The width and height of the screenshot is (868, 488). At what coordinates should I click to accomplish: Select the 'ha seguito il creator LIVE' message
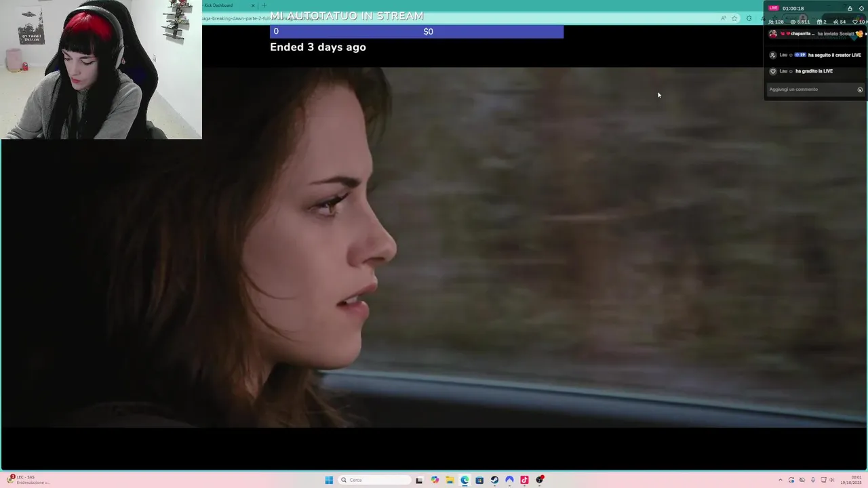tap(835, 55)
